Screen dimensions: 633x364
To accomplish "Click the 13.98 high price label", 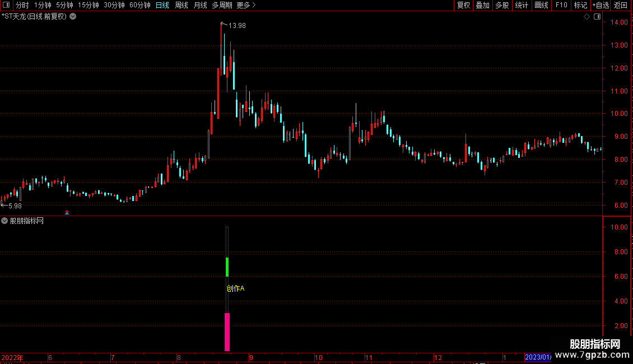I will (237, 26).
